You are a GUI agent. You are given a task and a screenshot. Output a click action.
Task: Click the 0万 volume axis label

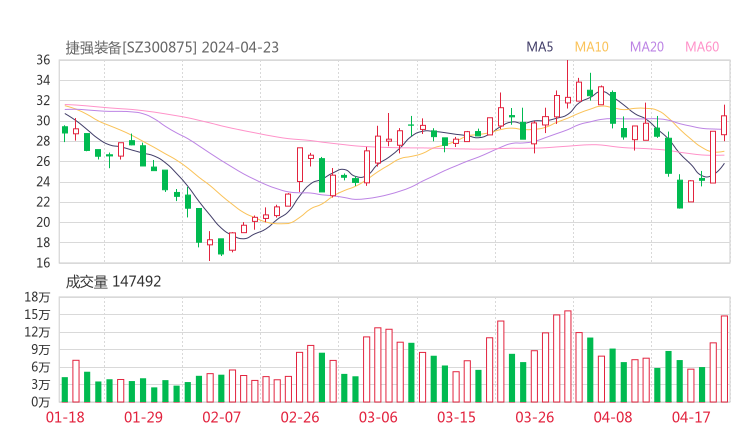click(40, 402)
